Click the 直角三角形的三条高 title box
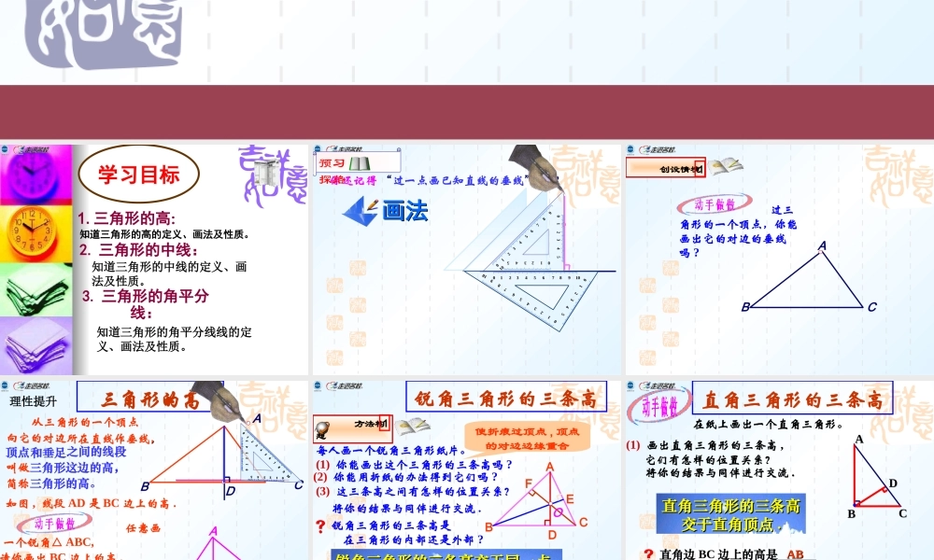The width and height of the screenshot is (934, 560). point(792,399)
